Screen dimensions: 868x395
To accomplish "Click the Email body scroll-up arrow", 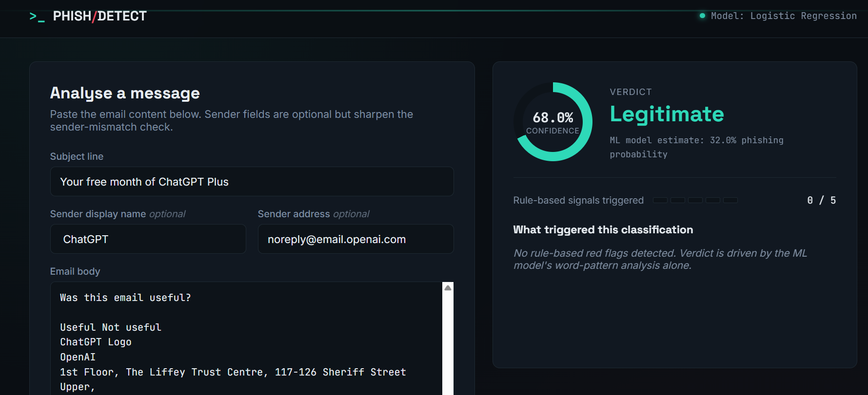I will (x=448, y=288).
